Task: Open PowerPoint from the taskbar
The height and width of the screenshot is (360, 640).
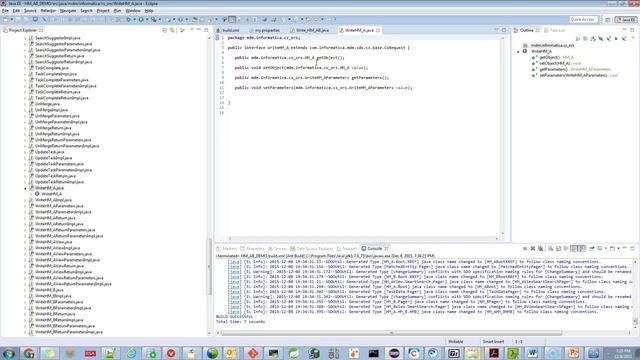Action: coord(573,353)
